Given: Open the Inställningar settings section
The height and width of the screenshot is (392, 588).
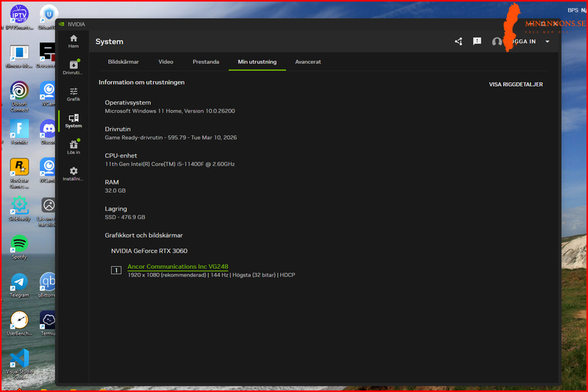Looking at the screenshot, I should tap(73, 174).
